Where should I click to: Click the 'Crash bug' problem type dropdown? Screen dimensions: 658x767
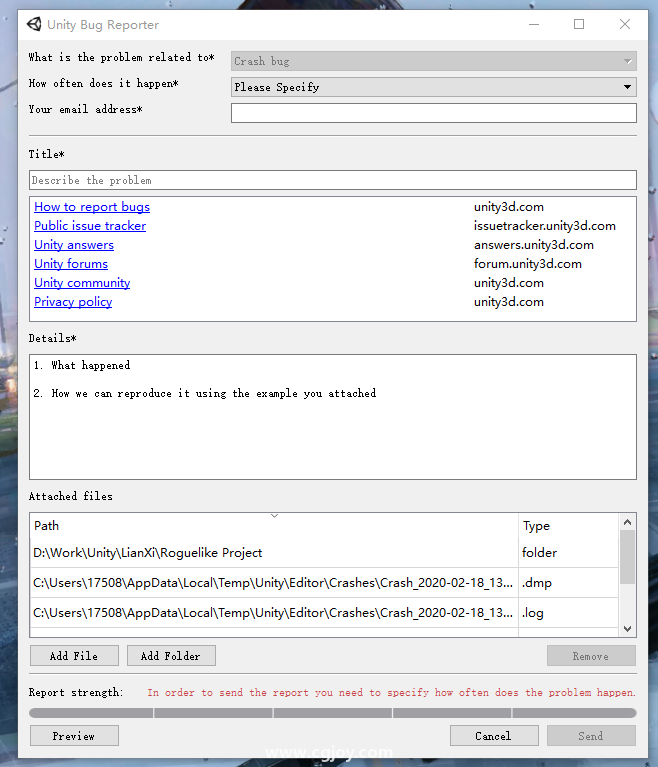(433, 61)
